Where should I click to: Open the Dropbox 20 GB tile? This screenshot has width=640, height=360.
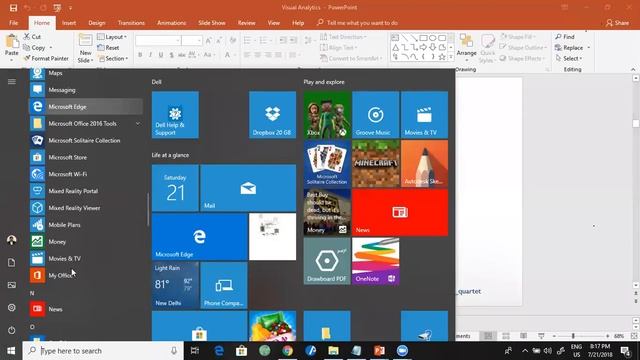pos(273,115)
